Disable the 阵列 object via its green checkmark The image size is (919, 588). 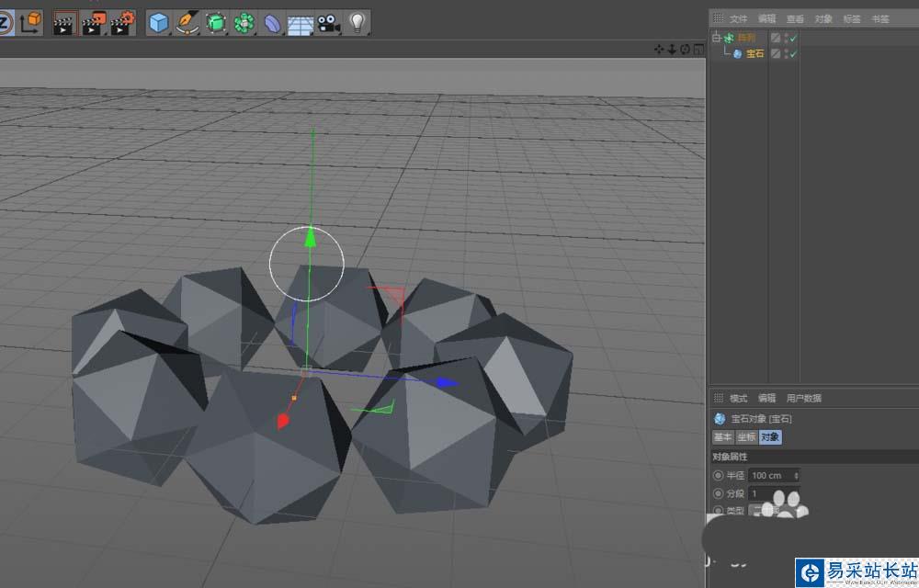click(x=793, y=38)
